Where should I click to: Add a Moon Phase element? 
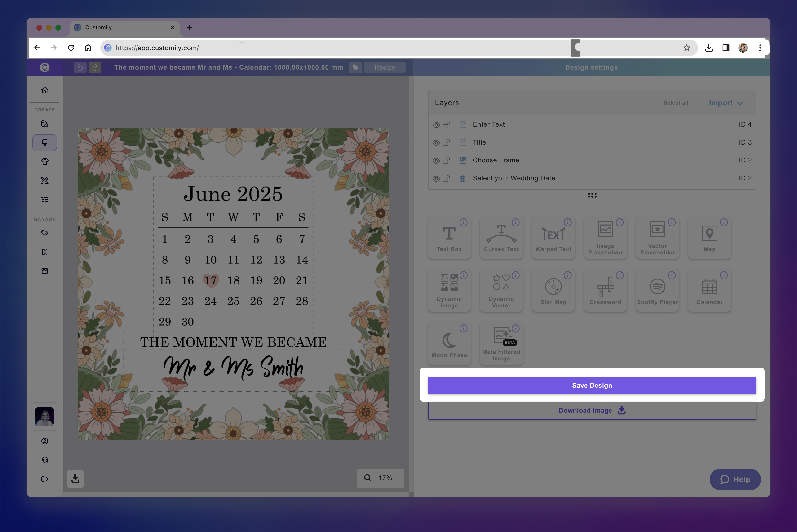point(449,344)
